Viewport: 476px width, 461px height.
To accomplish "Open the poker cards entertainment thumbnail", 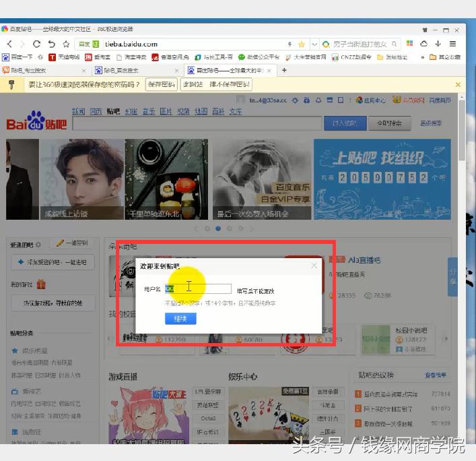I will point(269,414).
